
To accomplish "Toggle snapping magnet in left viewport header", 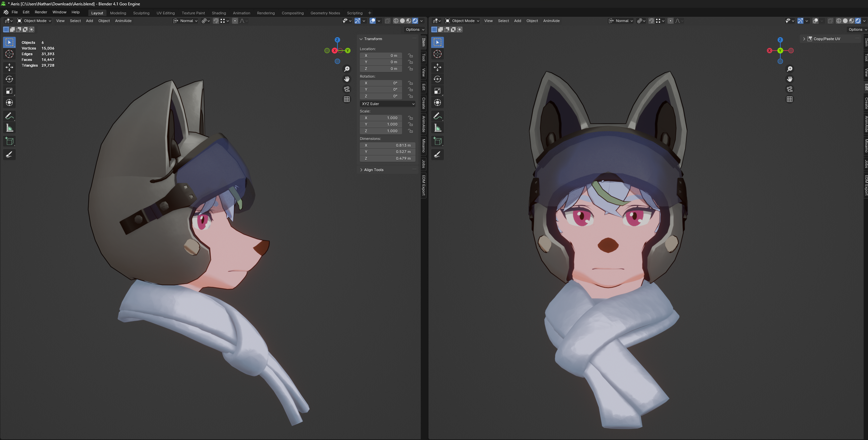I will click(216, 21).
